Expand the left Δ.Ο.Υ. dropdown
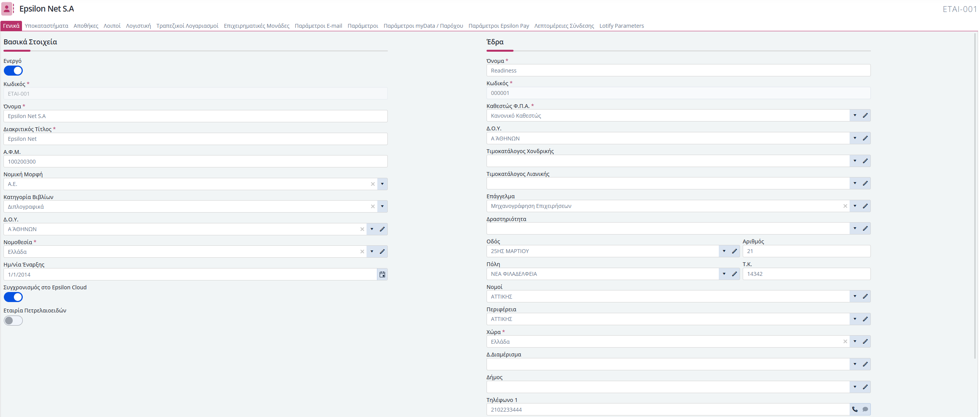Viewport: 980px width, 417px height. click(372, 229)
